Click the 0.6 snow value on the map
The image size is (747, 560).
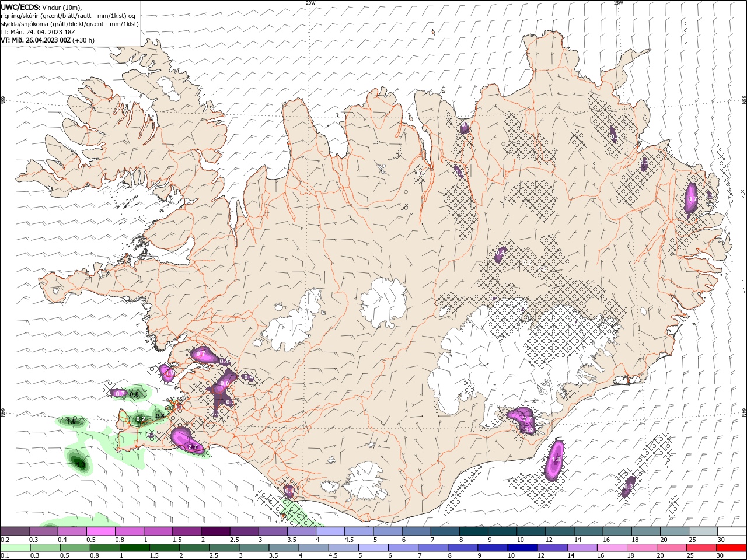[x=224, y=383]
